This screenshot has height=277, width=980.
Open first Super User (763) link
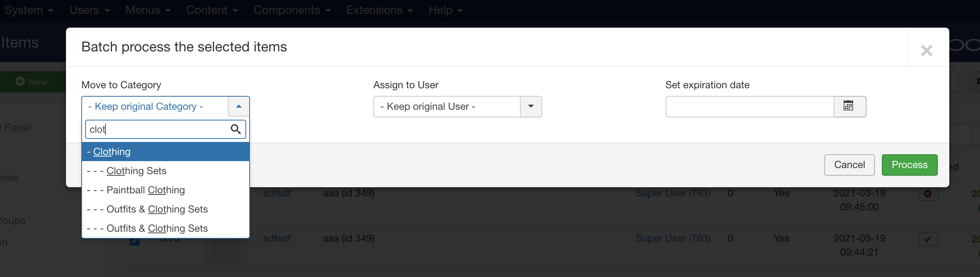tap(673, 193)
